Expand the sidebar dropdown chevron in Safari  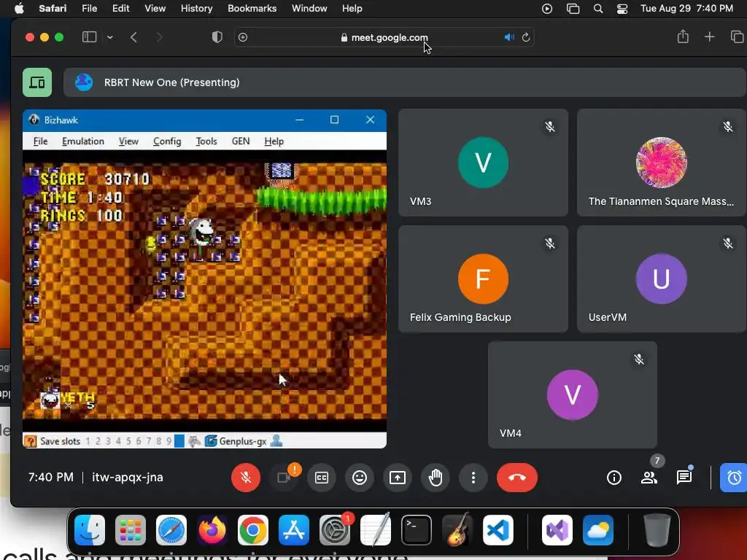click(x=110, y=37)
